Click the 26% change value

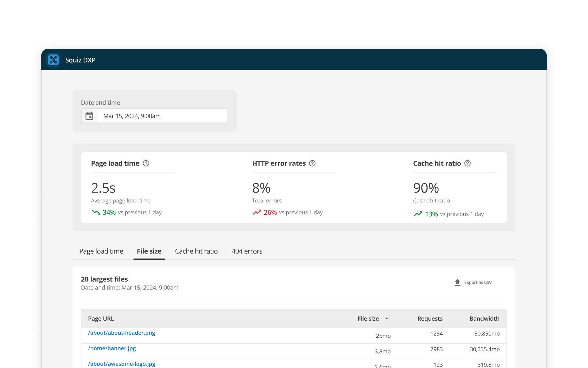(270, 212)
